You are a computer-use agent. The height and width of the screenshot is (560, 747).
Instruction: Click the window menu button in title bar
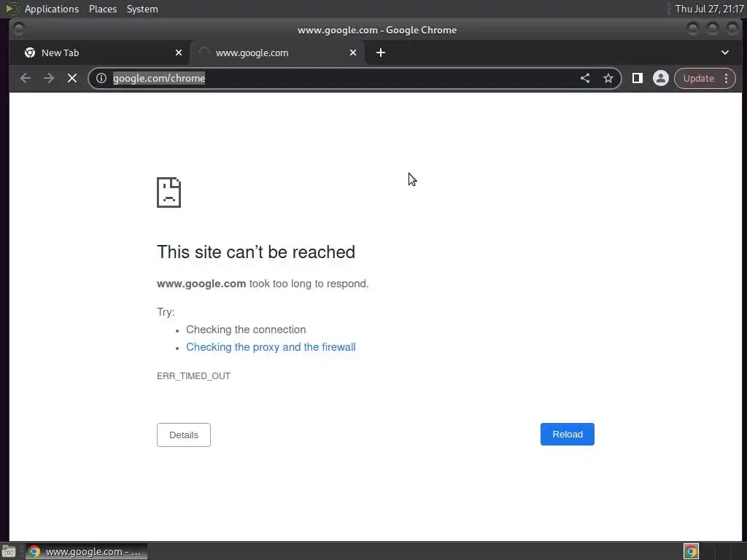click(x=18, y=29)
